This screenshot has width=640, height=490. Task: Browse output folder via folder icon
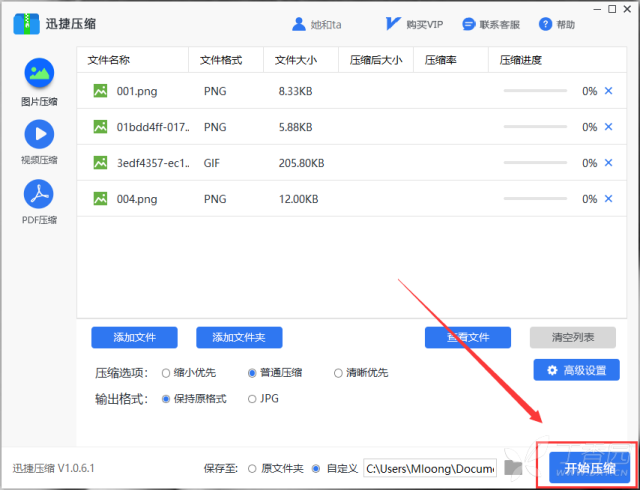tap(514, 467)
